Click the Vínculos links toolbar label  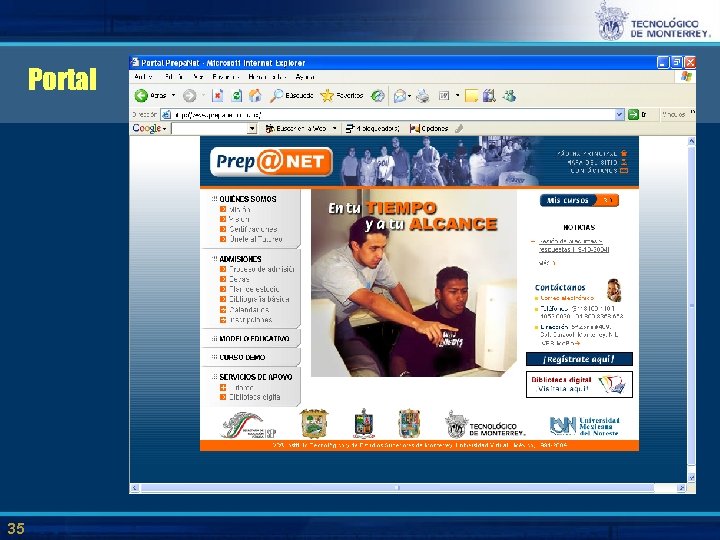click(x=674, y=114)
